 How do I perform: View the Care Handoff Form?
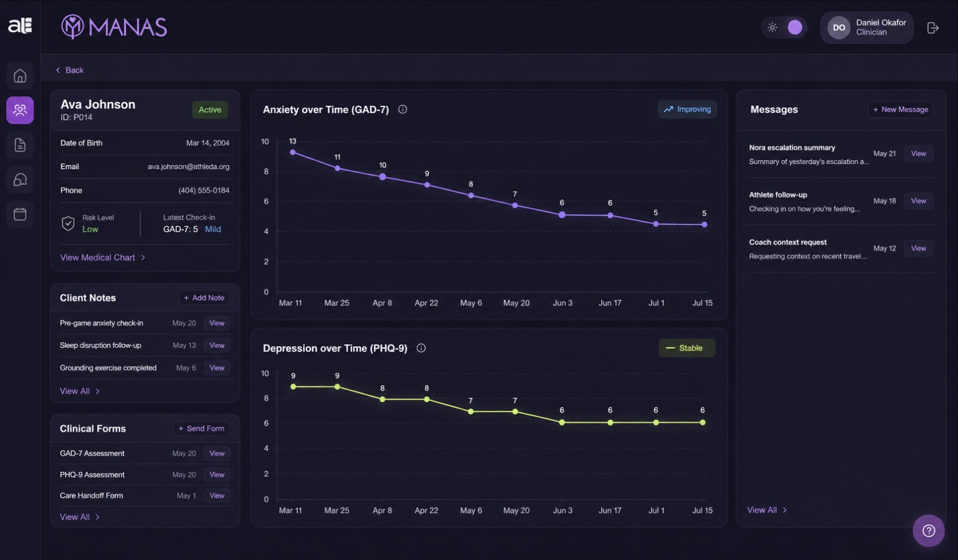(x=217, y=496)
